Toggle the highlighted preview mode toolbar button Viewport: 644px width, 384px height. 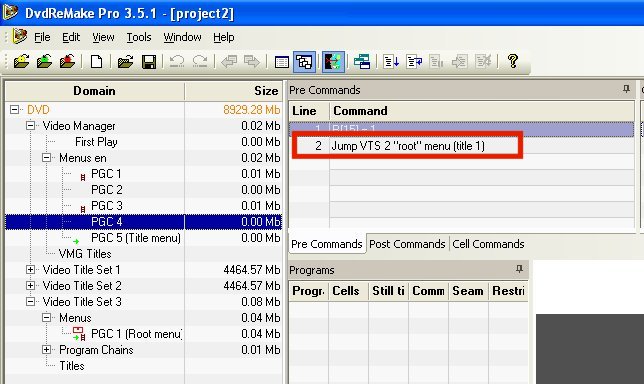(333, 62)
